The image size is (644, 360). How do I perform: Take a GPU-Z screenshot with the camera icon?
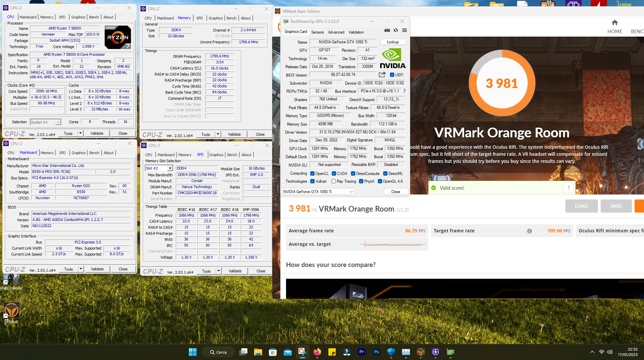click(x=387, y=30)
